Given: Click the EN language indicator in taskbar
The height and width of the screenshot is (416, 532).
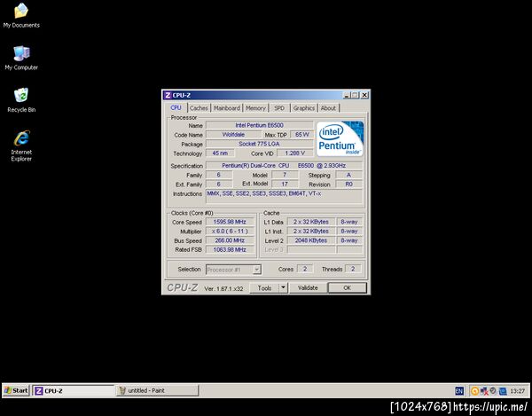Looking at the screenshot, I should click(x=459, y=391).
